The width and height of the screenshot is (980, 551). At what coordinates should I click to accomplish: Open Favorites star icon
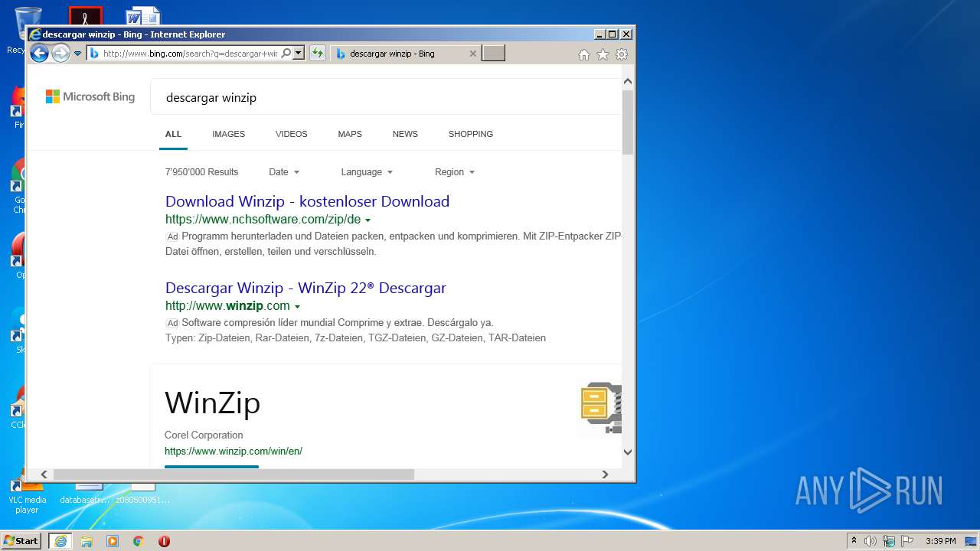(603, 54)
